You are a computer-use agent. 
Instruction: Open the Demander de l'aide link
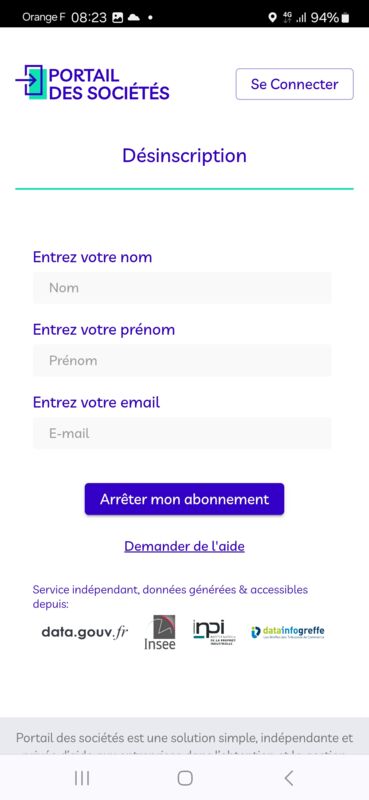click(x=184, y=546)
